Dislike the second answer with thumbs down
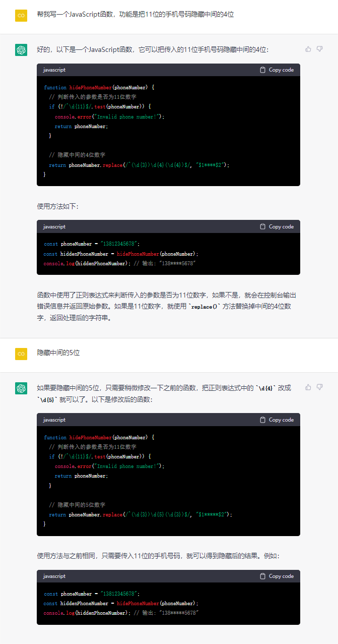This screenshot has width=338, height=644. coord(320,387)
